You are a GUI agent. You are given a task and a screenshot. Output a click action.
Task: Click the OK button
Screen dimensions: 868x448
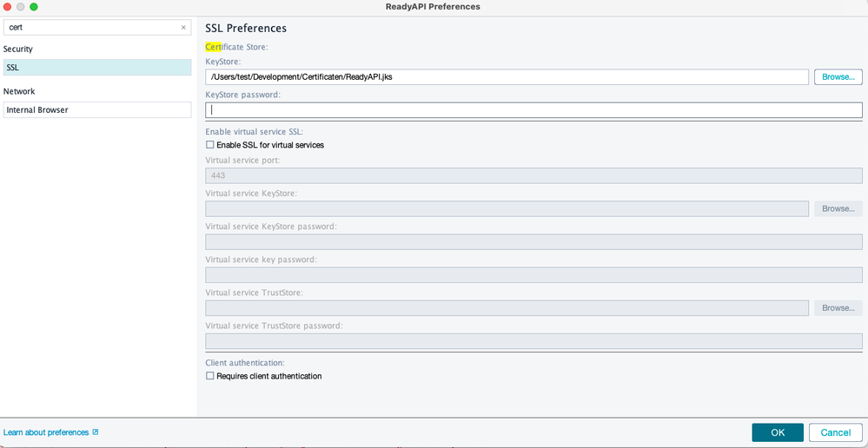coord(778,432)
